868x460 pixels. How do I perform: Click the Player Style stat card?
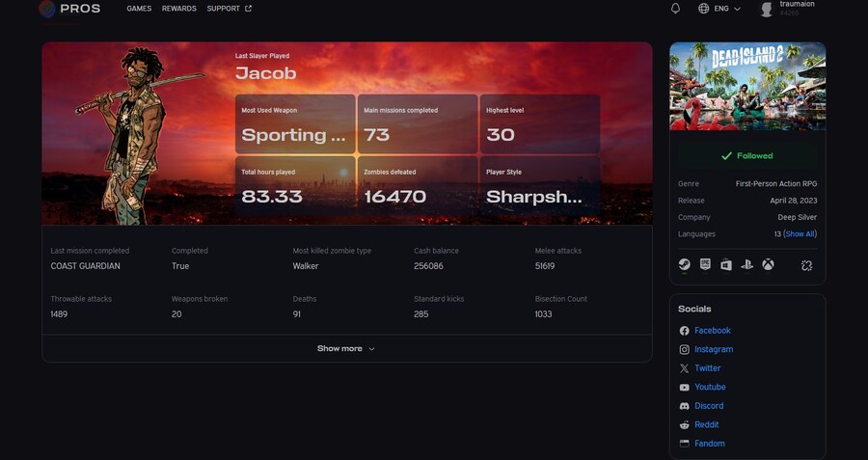[540, 186]
